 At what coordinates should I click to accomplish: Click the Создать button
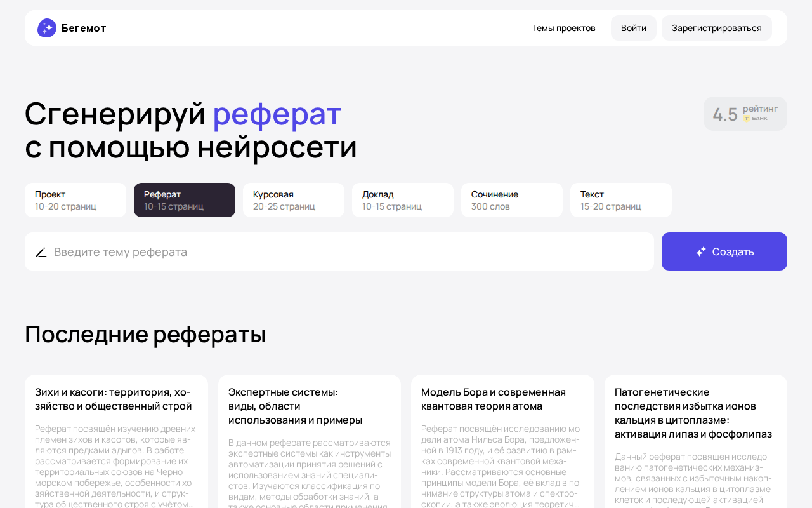tap(724, 251)
